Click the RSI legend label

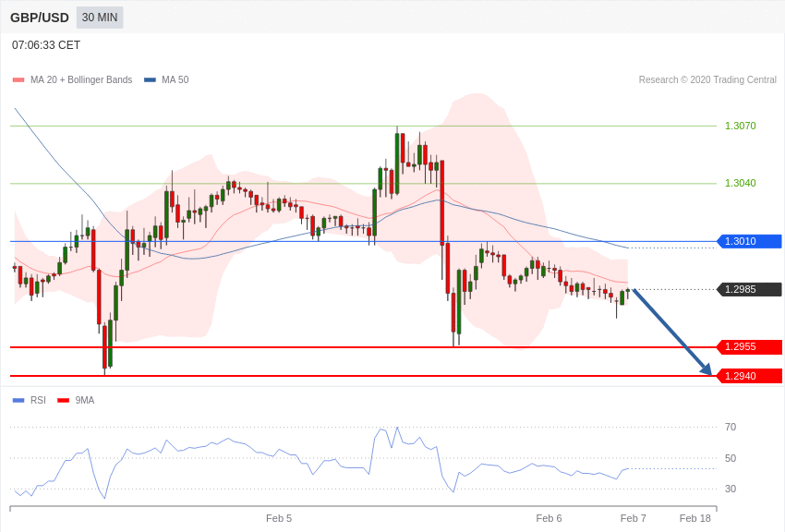[38, 400]
